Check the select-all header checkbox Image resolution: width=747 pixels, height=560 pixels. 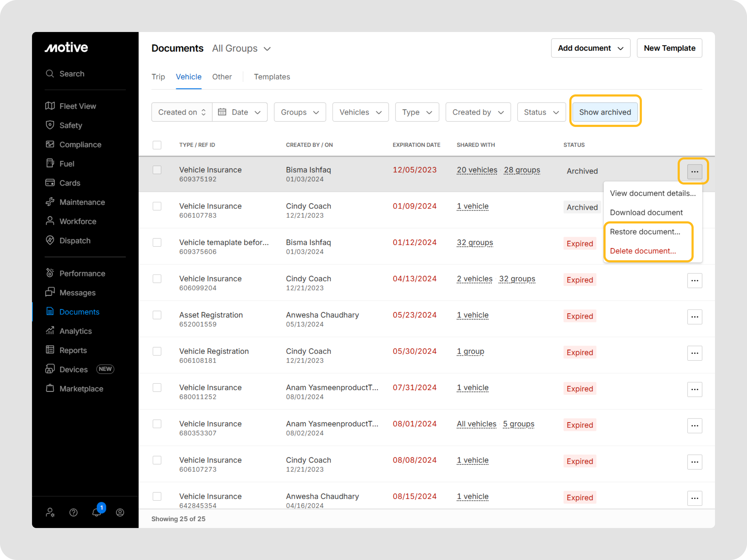point(157,145)
